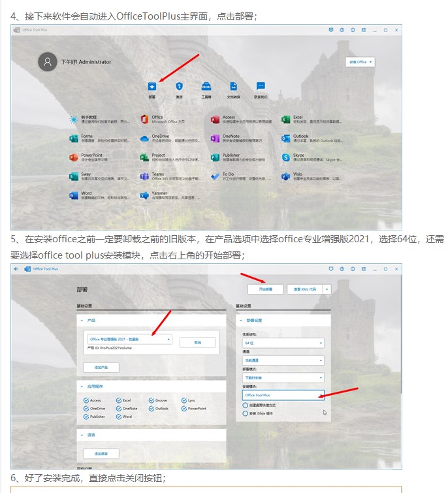Click the Sway app icon
The image size is (448, 493).
74,176
